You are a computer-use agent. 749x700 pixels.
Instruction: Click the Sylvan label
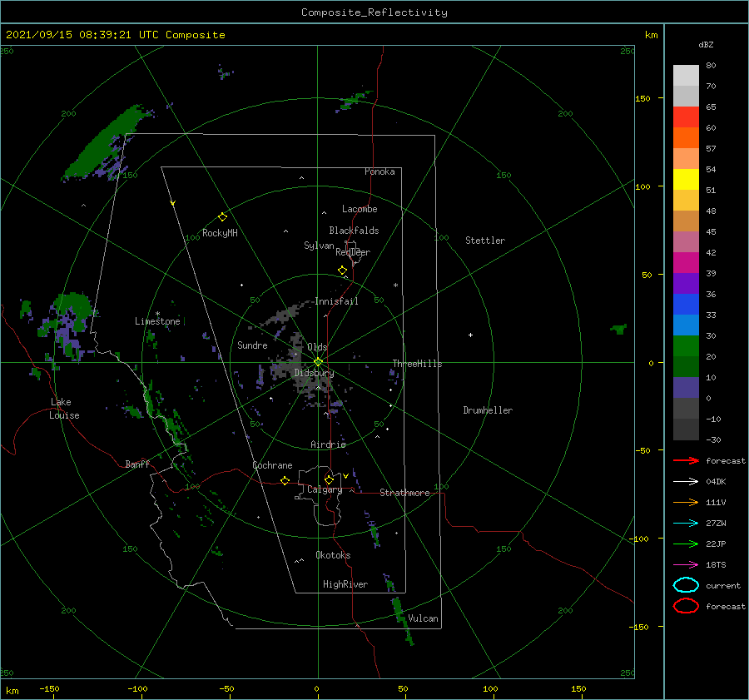pyautogui.click(x=319, y=246)
